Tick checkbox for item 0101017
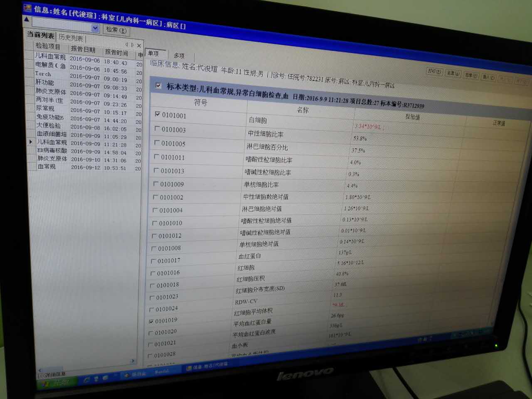532x399 pixels. [x=153, y=261]
